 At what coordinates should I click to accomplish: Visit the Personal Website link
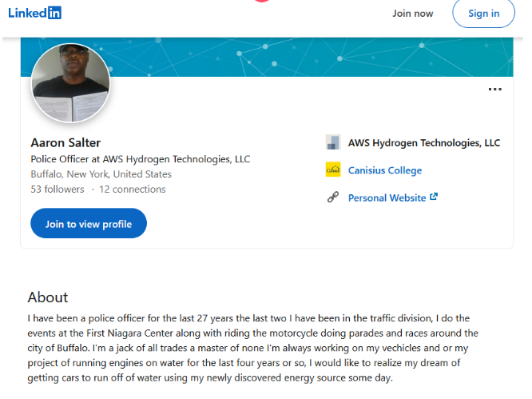pos(387,198)
